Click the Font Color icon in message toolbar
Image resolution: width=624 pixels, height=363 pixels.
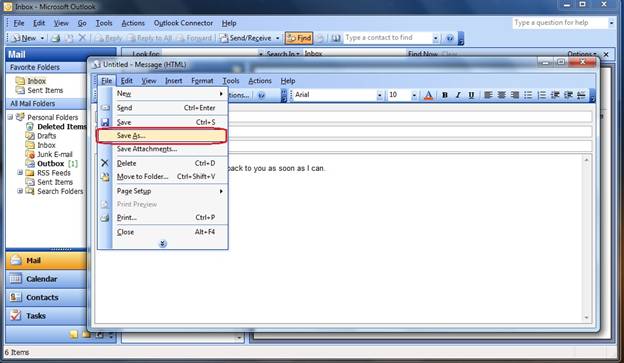pyautogui.click(x=428, y=95)
